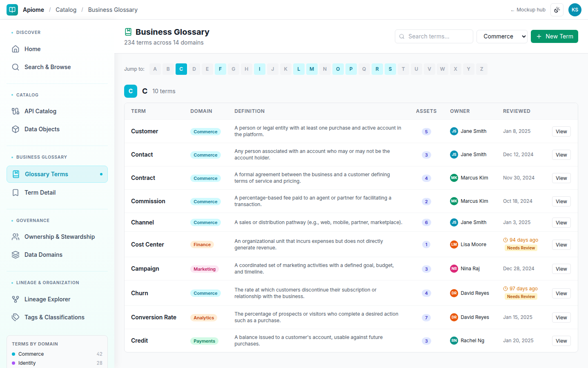Click the Data Objects cube icon
Viewport: 588px width, 368px height.
coord(16,129)
